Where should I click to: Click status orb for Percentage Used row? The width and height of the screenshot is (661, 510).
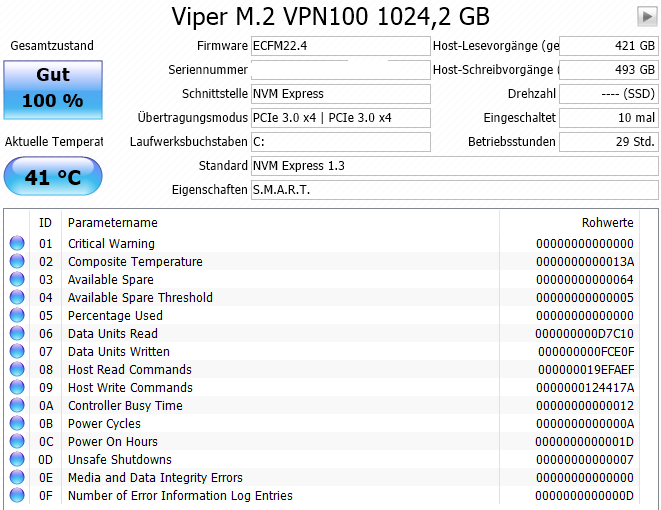click(x=17, y=315)
